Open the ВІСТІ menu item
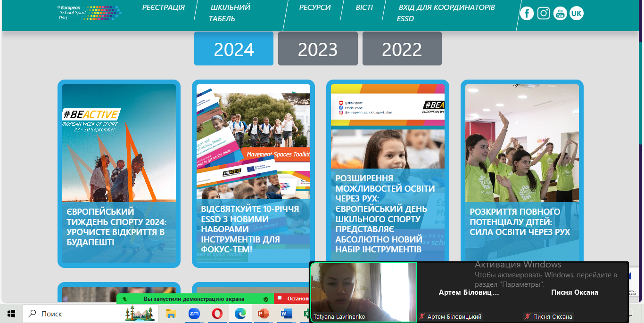Screen dimensions: 644x323 pyautogui.click(x=364, y=8)
